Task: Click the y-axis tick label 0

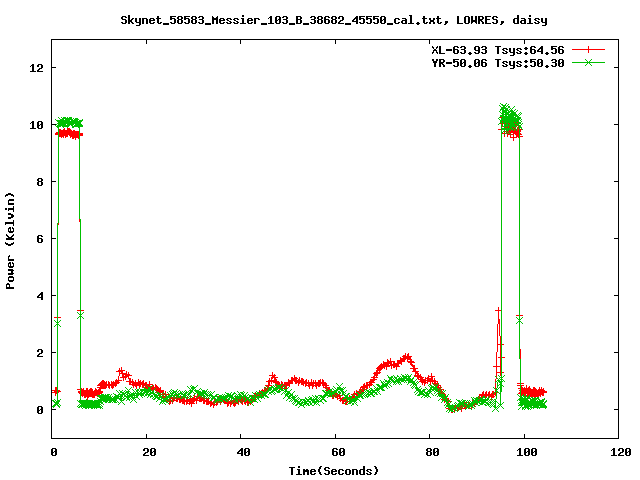Action: click(40, 410)
